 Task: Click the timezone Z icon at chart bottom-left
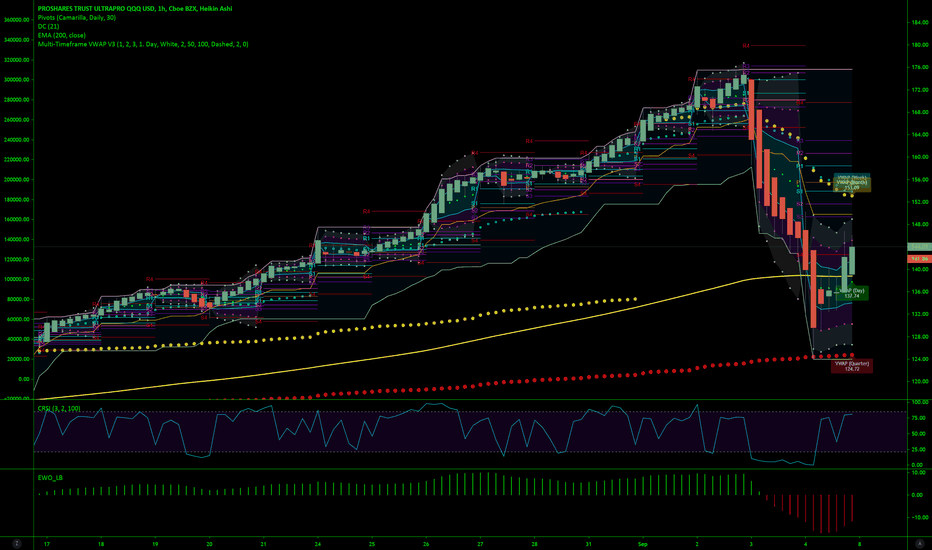coord(17,543)
